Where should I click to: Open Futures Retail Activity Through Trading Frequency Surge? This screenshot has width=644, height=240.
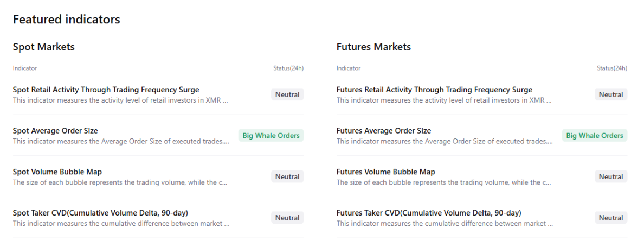coord(434,90)
